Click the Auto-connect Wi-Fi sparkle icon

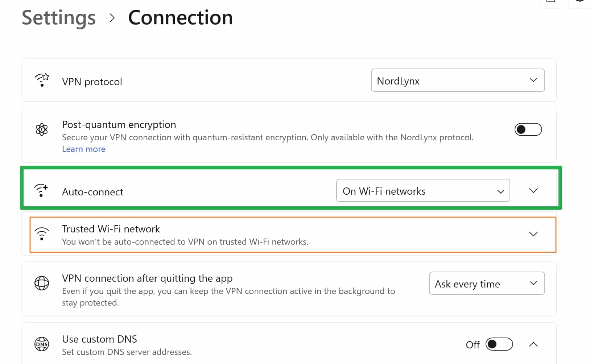pos(41,190)
